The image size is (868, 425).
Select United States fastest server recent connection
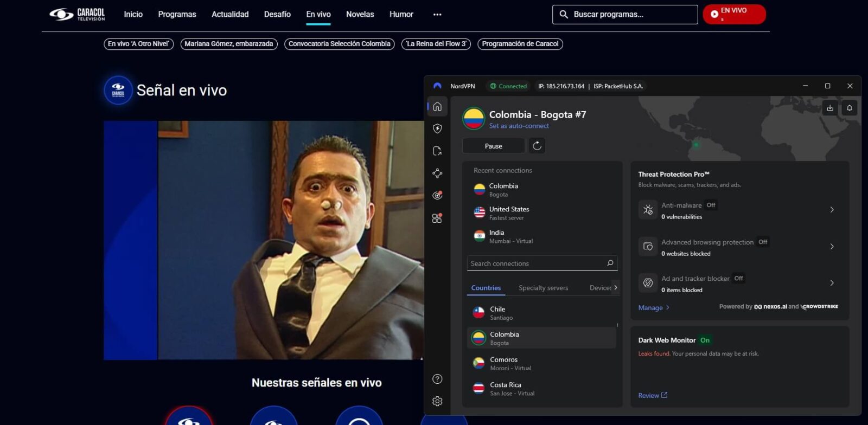coord(542,212)
